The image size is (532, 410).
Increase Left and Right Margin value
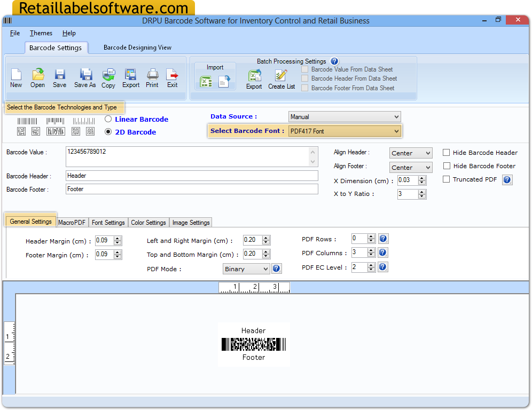coord(266,238)
